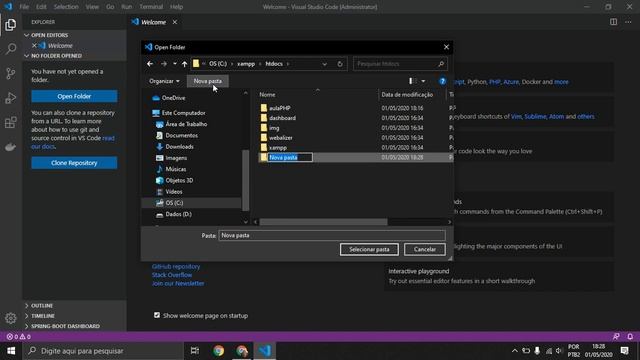640x360 pixels.
Task: Launch Google Chrome from taskbar
Action: [x=219, y=351]
